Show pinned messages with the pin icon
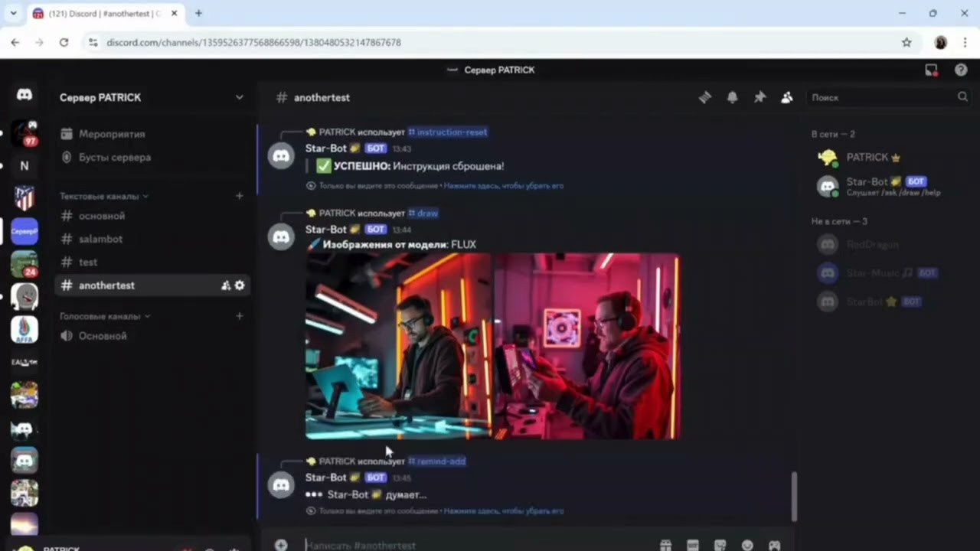980x551 pixels. point(759,97)
